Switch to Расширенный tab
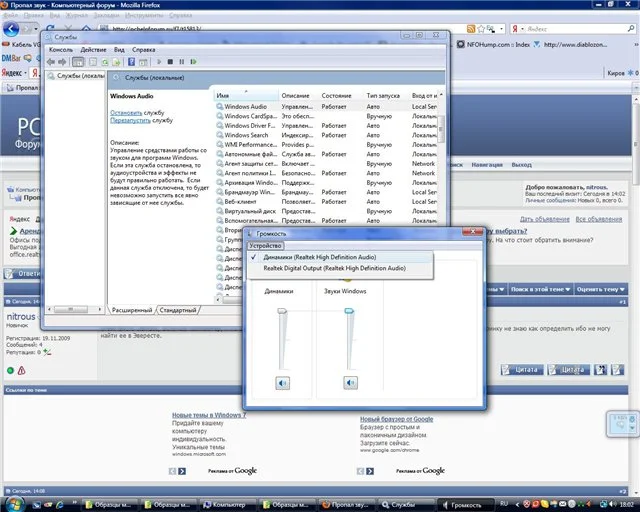The height and width of the screenshot is (512, 640). click(131, 310)
